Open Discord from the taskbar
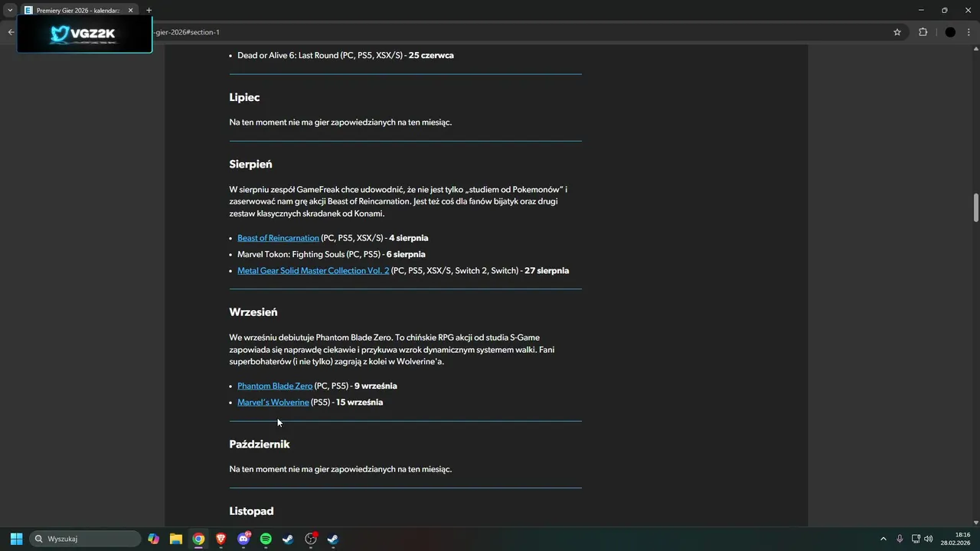The height and width of the screenshot is (551, 980). coord(243,539)
